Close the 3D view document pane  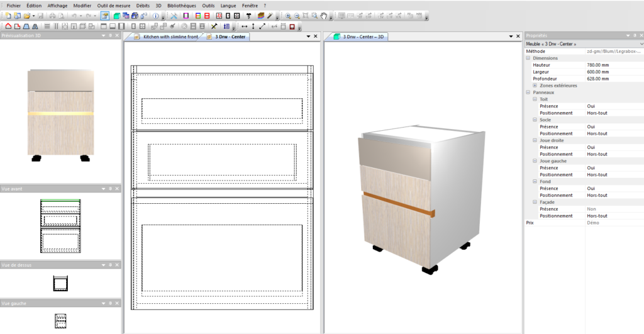[x=518, y=36]
